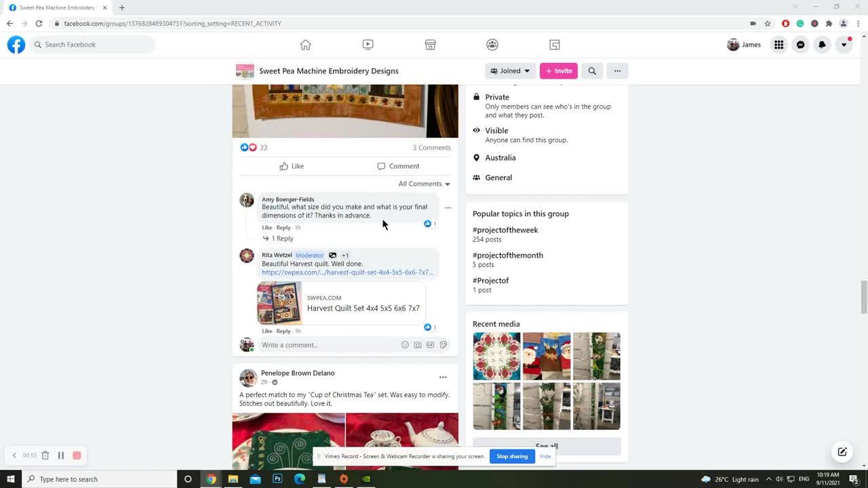The width and height of the screenshot is (868, 488).
Task: Go to the Home feed icon
Action: click(306, 45)
